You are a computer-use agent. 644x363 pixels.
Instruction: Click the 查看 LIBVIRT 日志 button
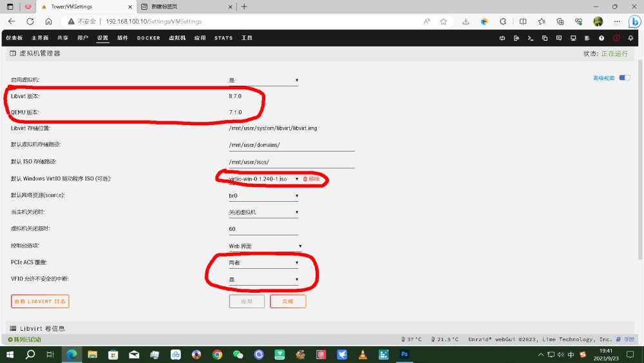pyautogui.click(x=40, y=301)
